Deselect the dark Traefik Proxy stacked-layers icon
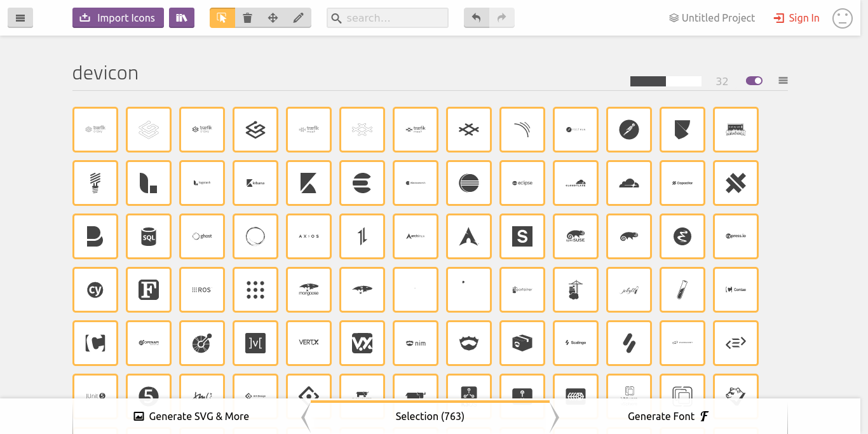 coord(255,130)
